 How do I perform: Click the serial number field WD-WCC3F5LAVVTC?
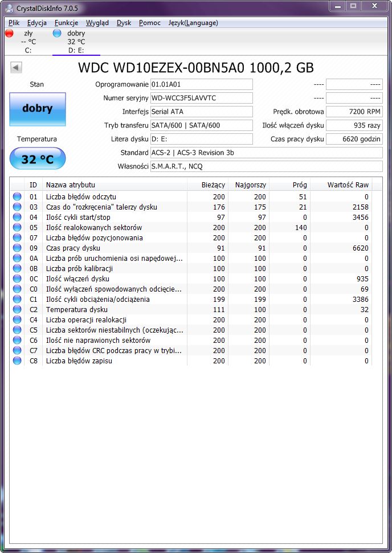click(202, 98)
